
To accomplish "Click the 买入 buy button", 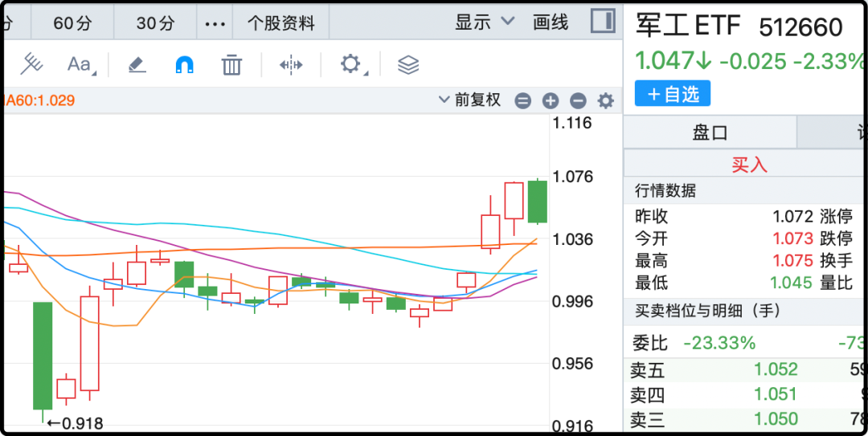I will point(749,165).
